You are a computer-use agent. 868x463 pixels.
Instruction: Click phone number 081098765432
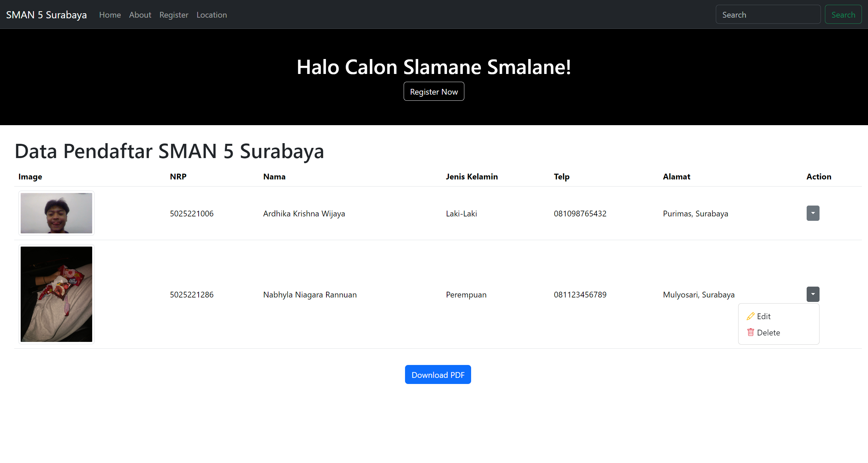[580, 213]
